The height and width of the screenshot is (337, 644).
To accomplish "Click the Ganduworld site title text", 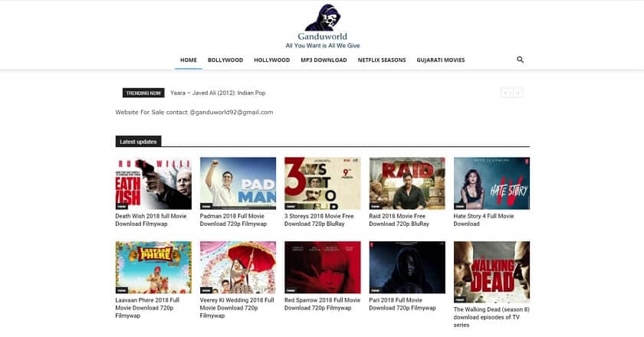I will [x=323, y=36].
